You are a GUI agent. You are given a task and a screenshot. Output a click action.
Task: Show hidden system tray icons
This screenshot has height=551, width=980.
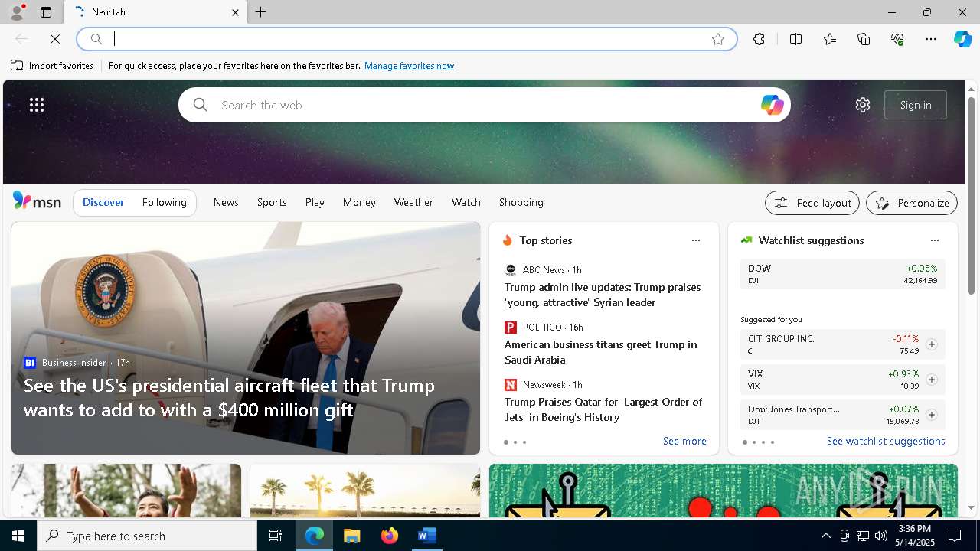[x=825, y=536]
